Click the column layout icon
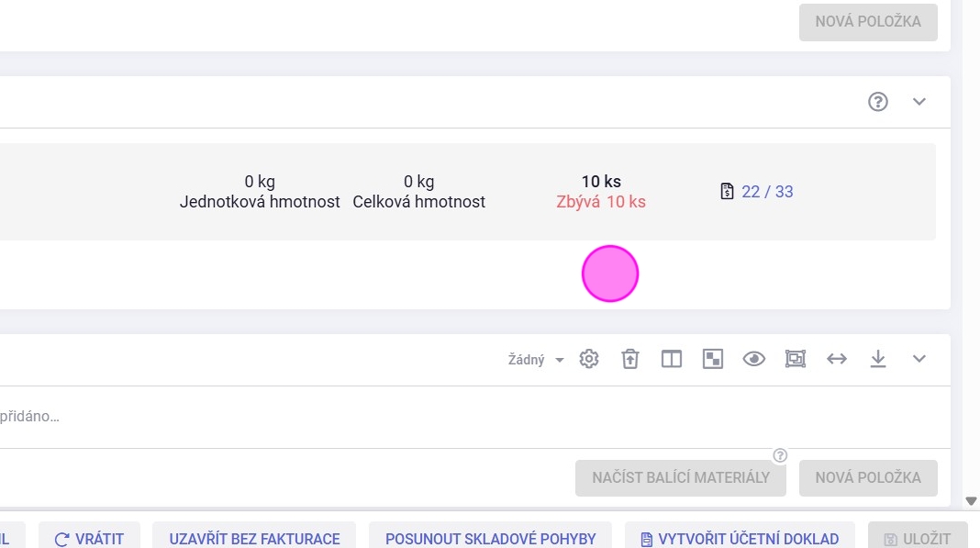980x548 pixels. pyautogui.click(x=672, y=359)
